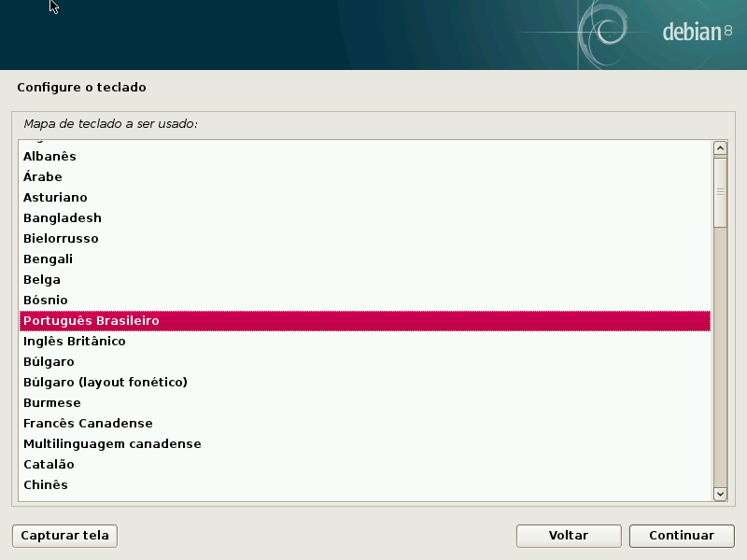Pick the Bangladesh keyboard layout
Image resolution: width=747 pixels, height=560 pixels.
click(63, 218)
